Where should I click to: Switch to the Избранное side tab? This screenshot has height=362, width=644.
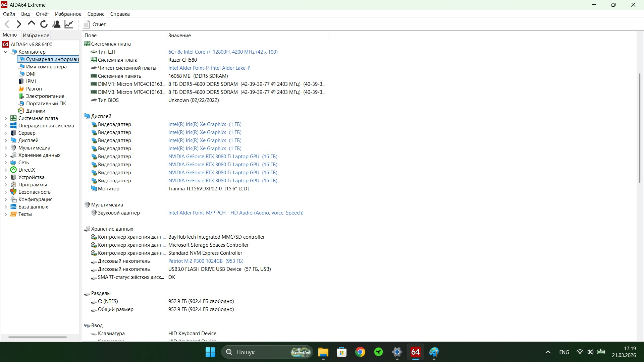point(36,35)
